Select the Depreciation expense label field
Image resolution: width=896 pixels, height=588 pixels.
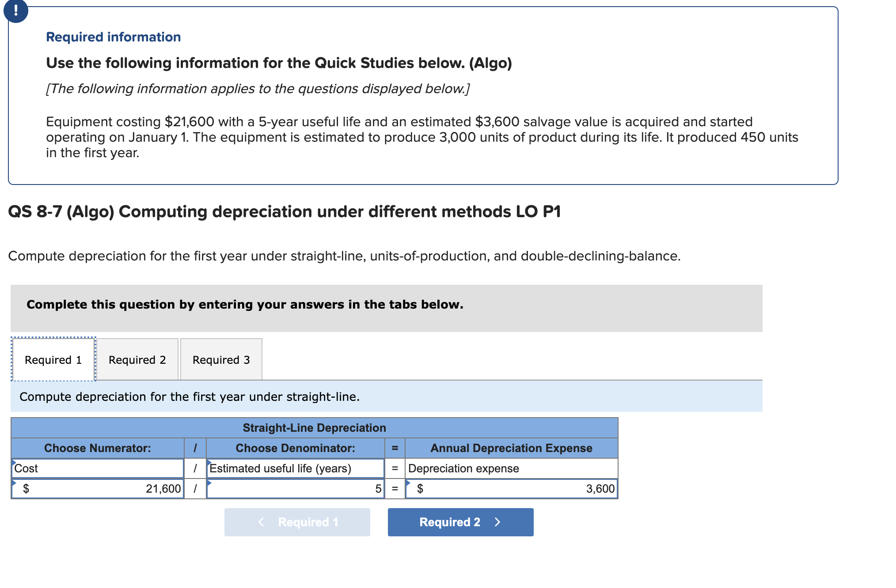[x=510, y=469]
